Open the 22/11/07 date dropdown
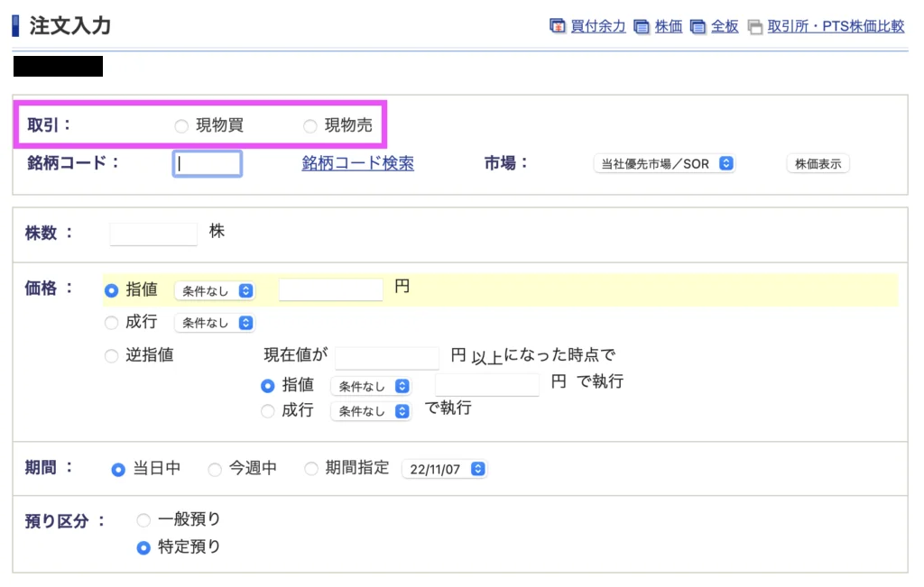The width and height of the screenshot is (924, 587). click(x=444, y=469)
